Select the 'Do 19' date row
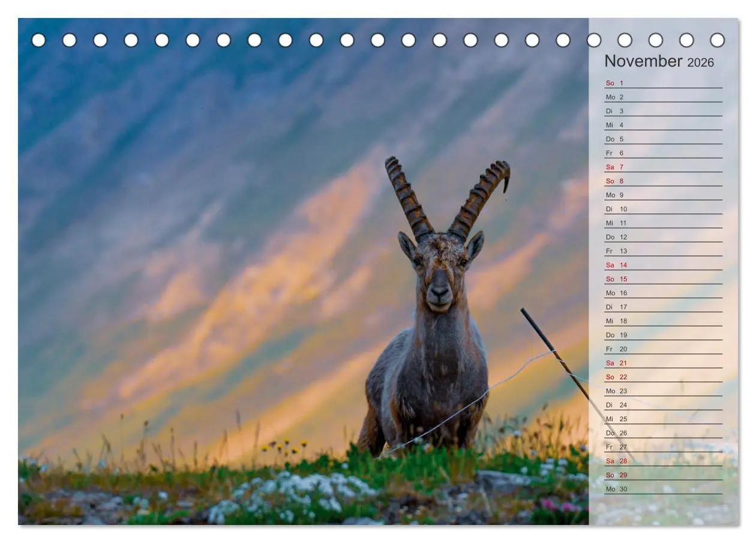The height and width of the screenshot is (543, 756). tap(663, 335)
